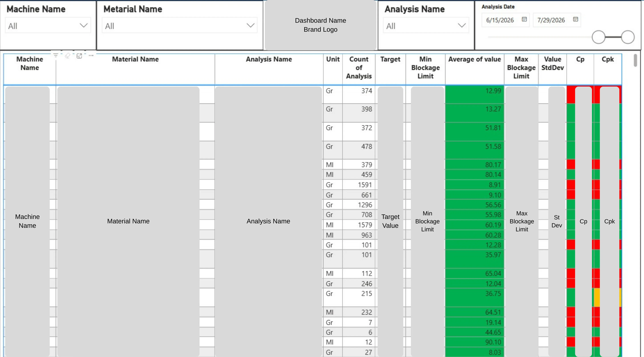The width and height of the screenshot is (644, 357).
Task: Click the Ml unit cell in row 379
Action: [333, 164]
